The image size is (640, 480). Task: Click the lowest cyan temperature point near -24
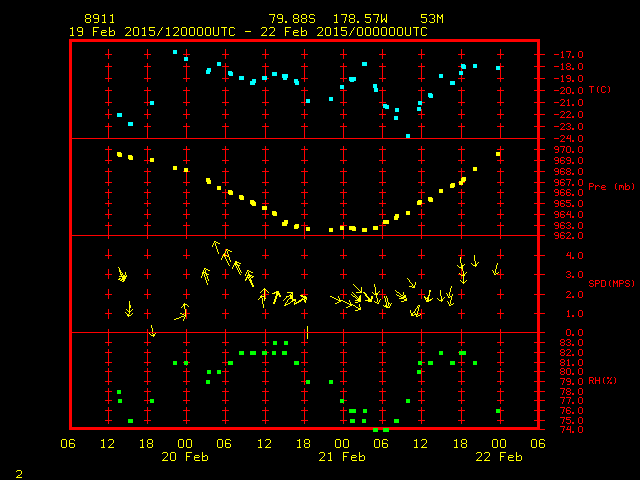pos(408,135)
